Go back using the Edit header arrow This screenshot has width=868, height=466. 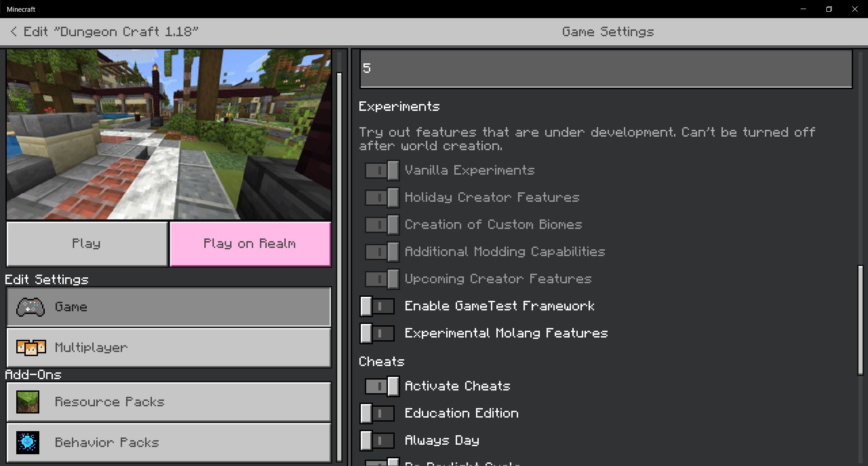[x=14, y=32]
